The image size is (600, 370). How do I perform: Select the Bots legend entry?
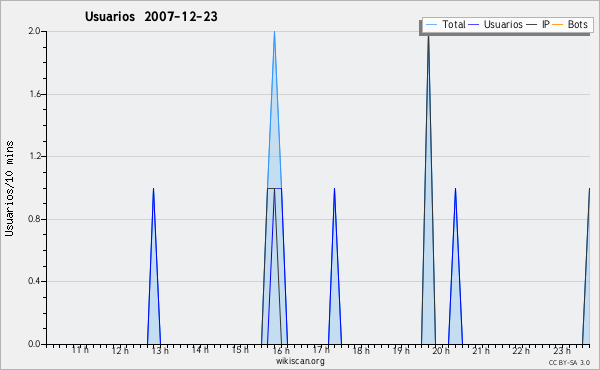pyautogui.click(x=570, y=24)
